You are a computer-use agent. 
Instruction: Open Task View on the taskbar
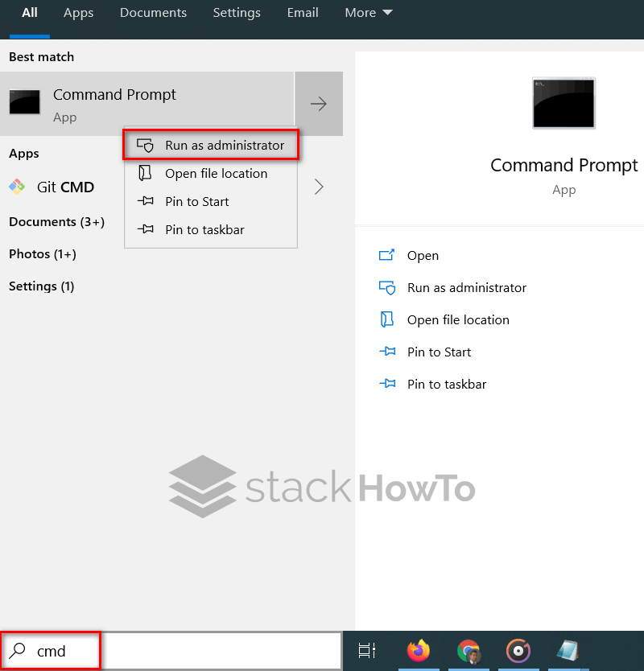pos(367,652)
